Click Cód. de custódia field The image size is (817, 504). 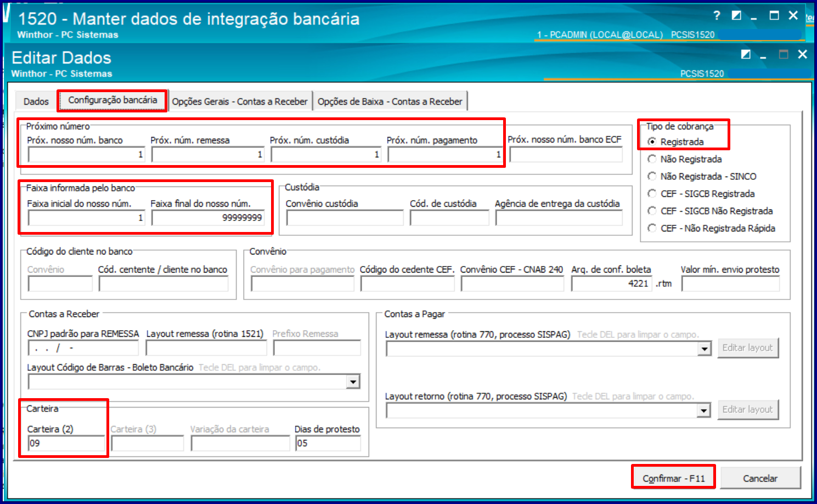[x=449, y=218]
